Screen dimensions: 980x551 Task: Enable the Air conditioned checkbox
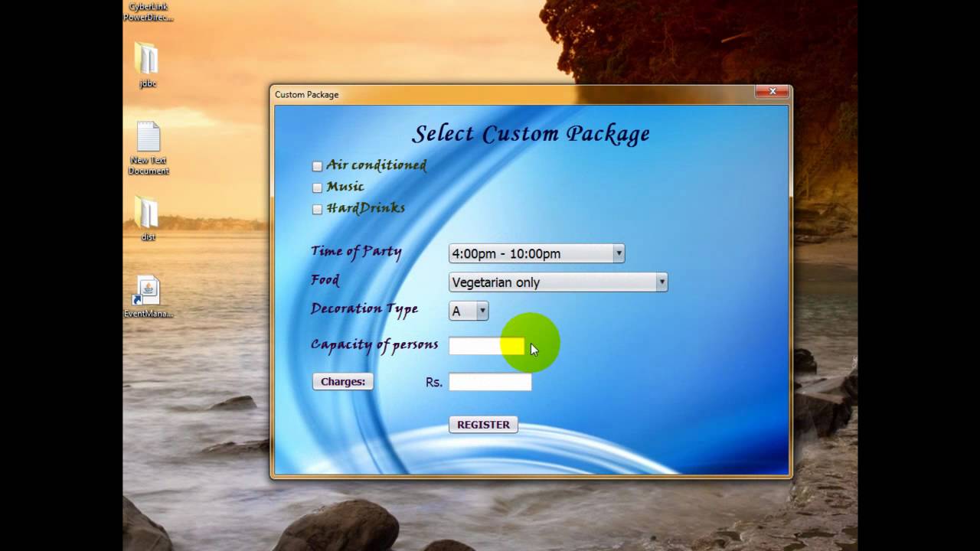pyautogui.click(x=317, y=166)
